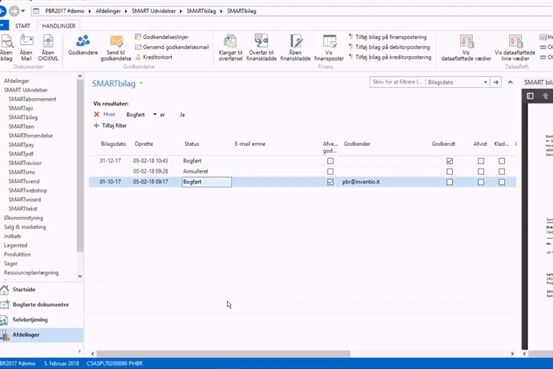Toggle Afventer godkendelse checkbox in Annulleret row
Viewport: 553px width, 369px height.
330,171
